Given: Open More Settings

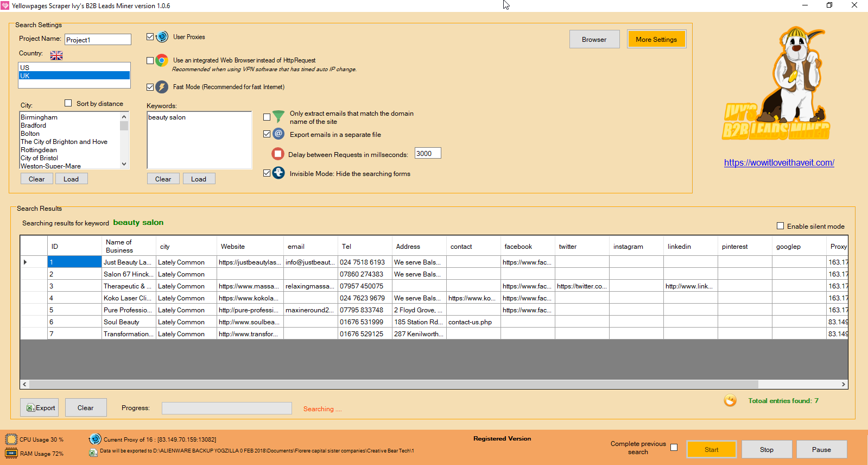Looking at the screenshot, I should click(x=656, y=39).
